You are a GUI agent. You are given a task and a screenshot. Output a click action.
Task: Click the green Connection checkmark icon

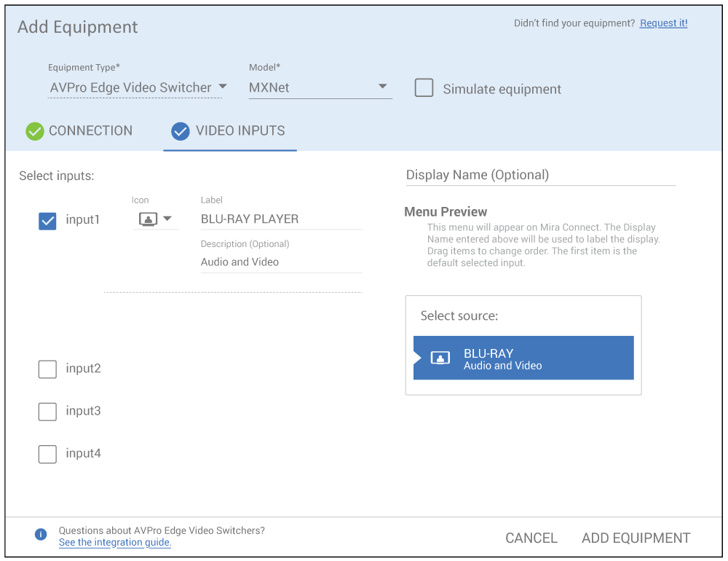35,131
